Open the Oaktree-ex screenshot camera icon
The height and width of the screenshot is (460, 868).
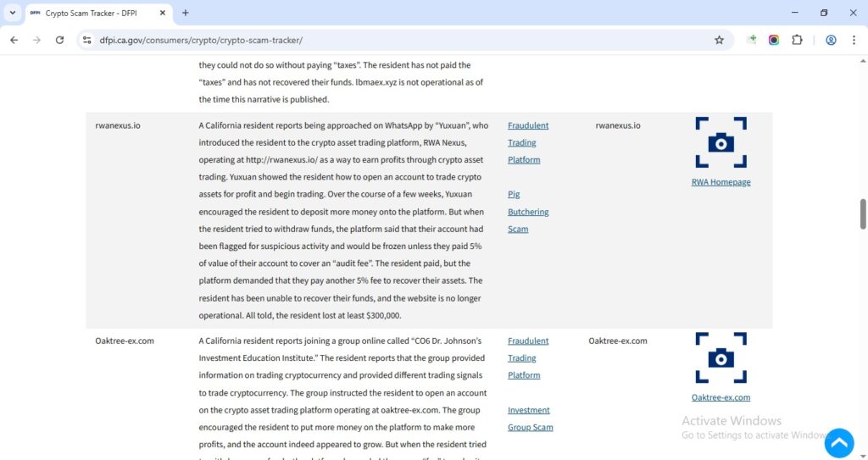click(721, 357)
